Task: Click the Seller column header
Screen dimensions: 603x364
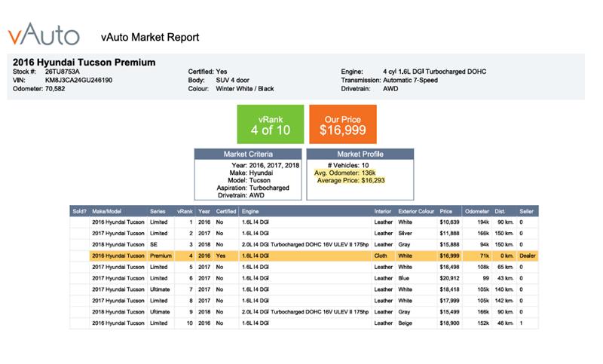Action: [526, 211]
